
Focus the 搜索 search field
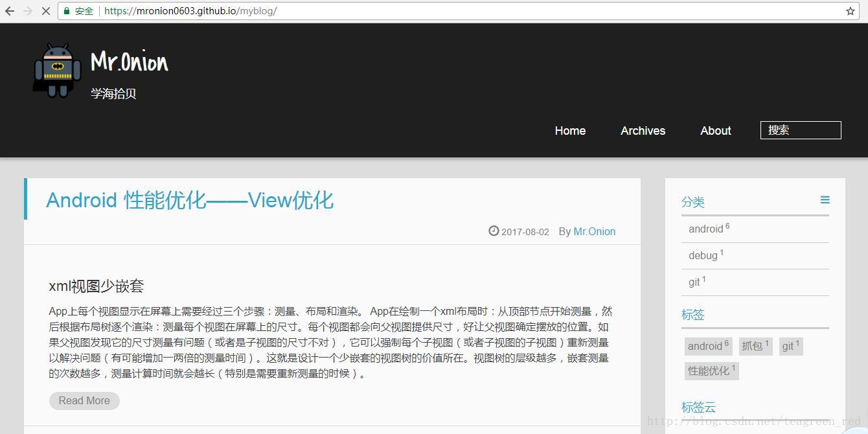coord(801,130)
